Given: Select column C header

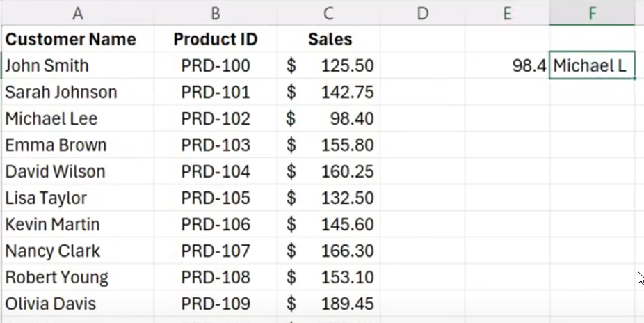Looking at the screenshot, I should (328, 13).
